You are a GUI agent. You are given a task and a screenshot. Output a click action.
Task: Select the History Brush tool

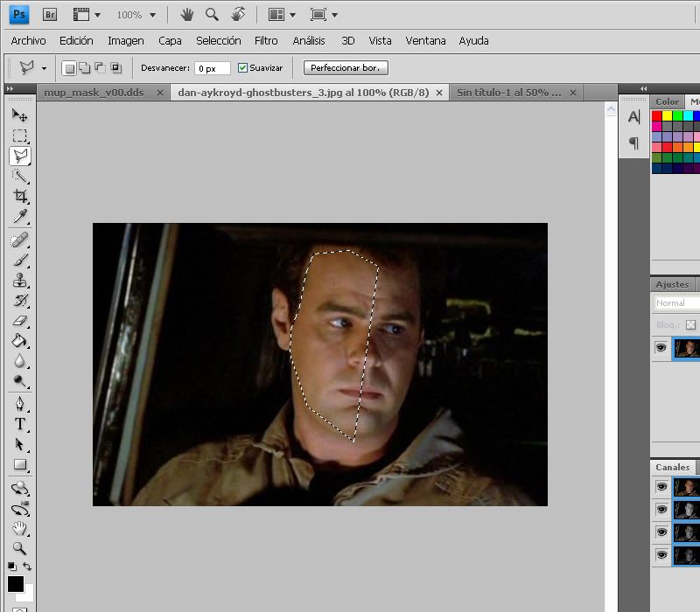[19, 300]
